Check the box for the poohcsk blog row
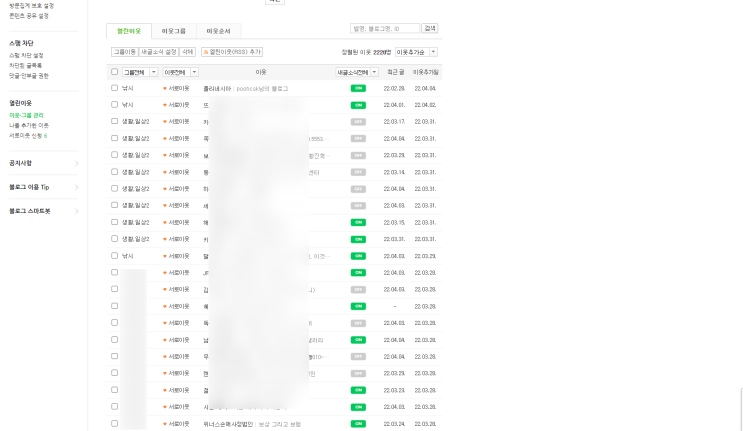 click(x=114, y=88)
